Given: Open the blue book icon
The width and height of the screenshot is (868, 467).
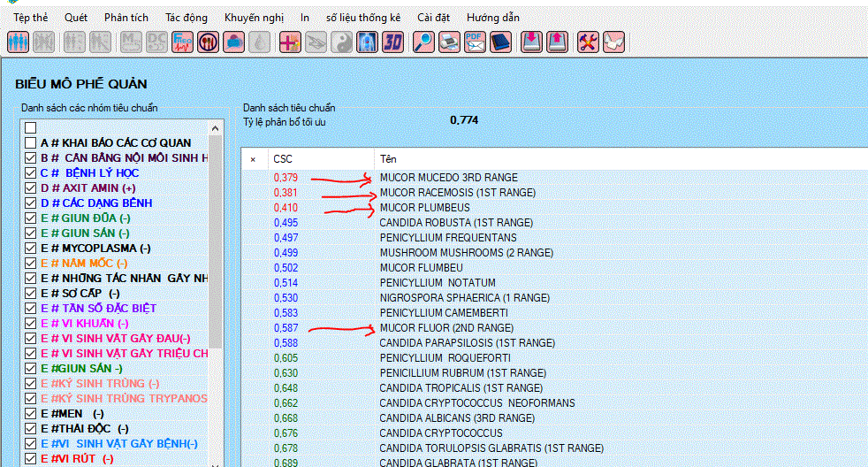Looking at the screenshot, I should click(x=500, y=42).
